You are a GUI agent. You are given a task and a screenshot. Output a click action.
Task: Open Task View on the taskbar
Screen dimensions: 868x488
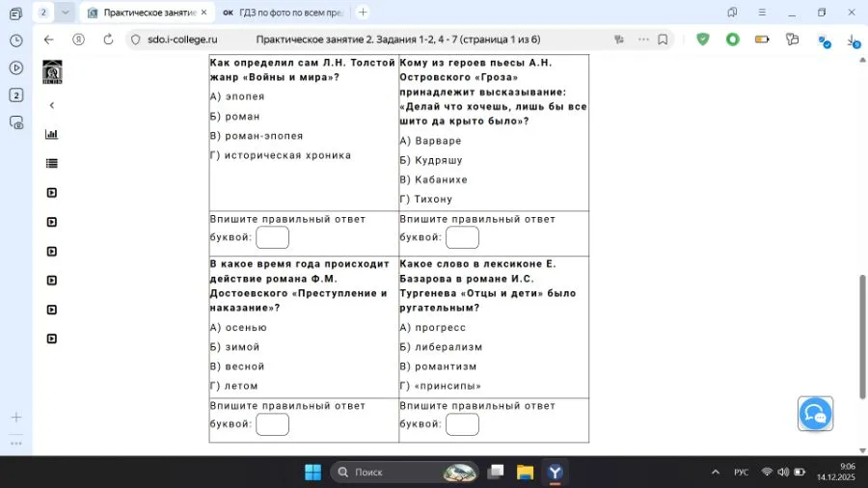pyautogui.click(x=496, y=472)
